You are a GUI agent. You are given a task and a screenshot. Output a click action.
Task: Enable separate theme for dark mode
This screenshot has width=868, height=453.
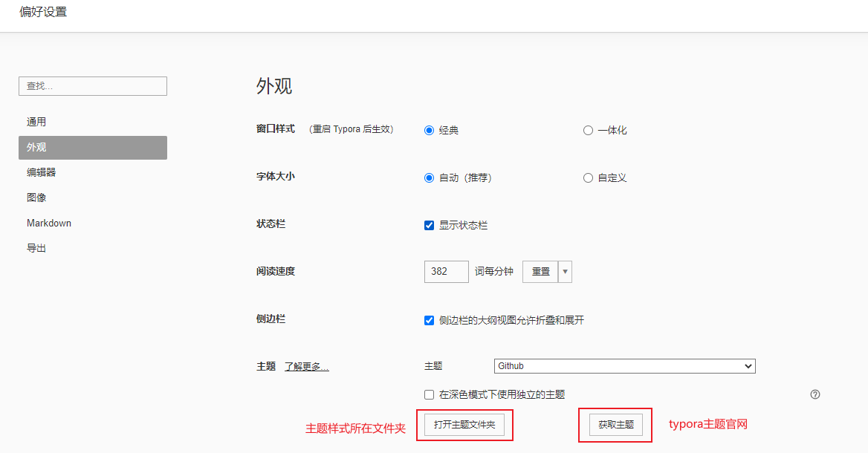(429, 394)
